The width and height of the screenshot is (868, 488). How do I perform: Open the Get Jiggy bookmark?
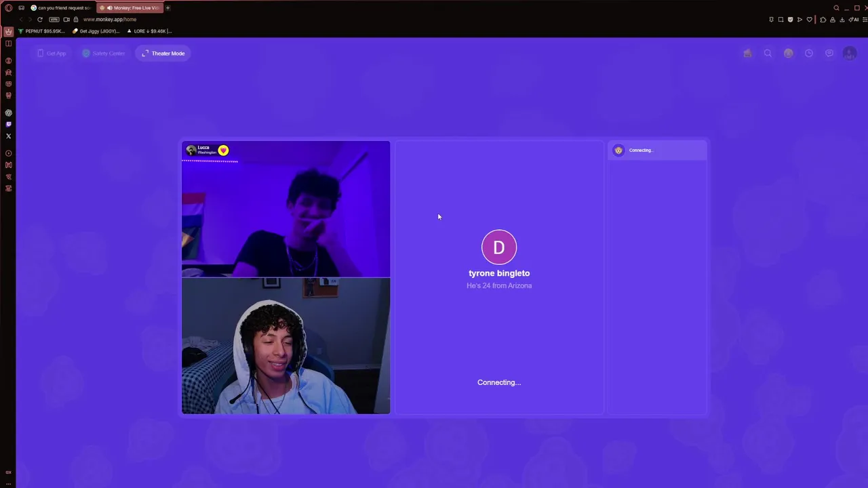[x=96, y=31]
